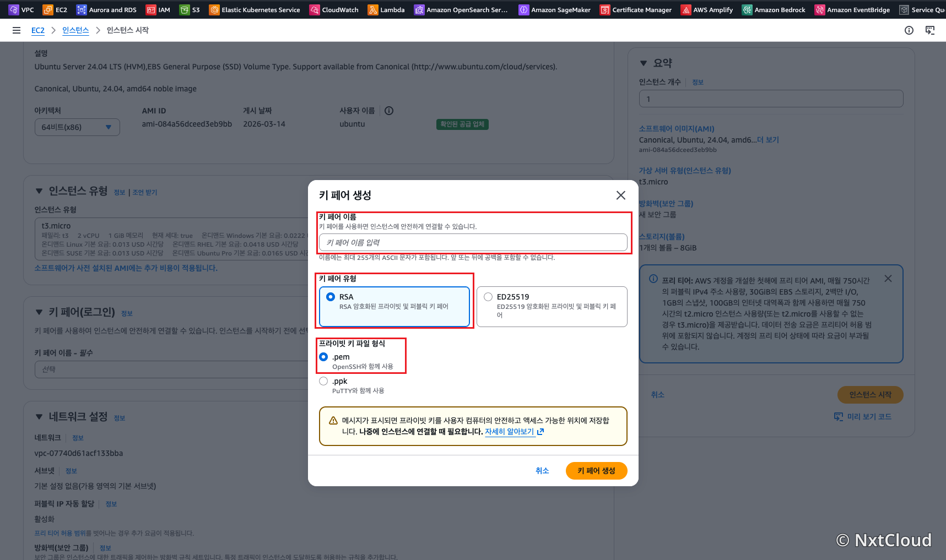Click the 인스턴스 개수 number field
This screenshot has width=946, height=560.
771,99
